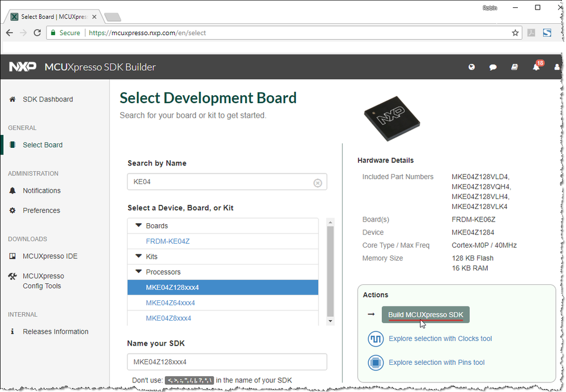The image size is (566, 392).
Task: Click the Notifications bell sidebar icon
Action: (12, 190)
